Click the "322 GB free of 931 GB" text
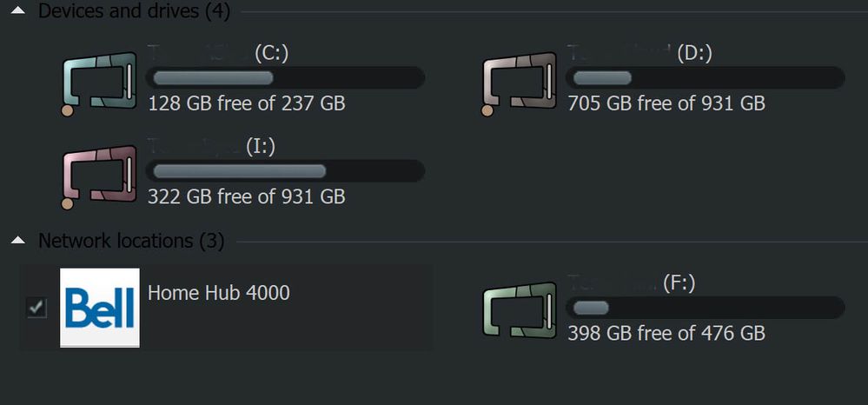This screenshot has height=405, width=868. click(x=247, y=197)
